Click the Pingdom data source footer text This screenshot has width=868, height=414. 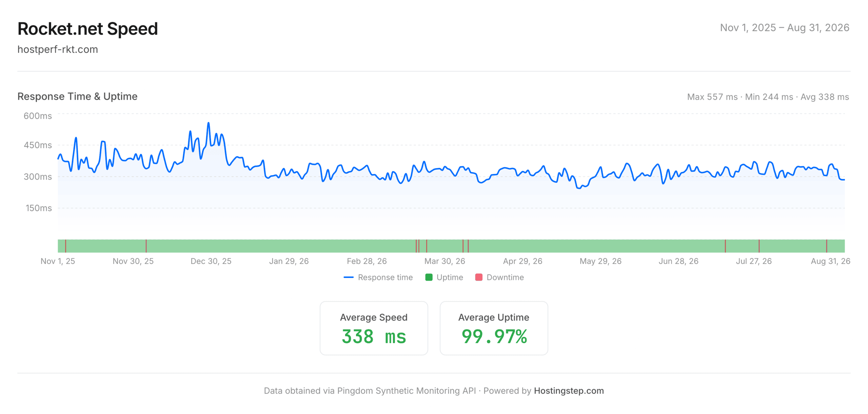tap(370, 391)
